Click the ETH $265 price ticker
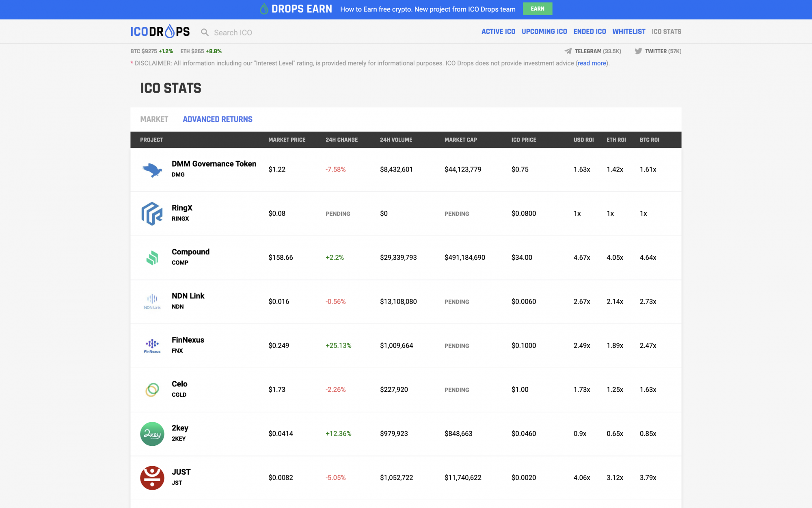This screenshot has height=508, width=812. 201,51
